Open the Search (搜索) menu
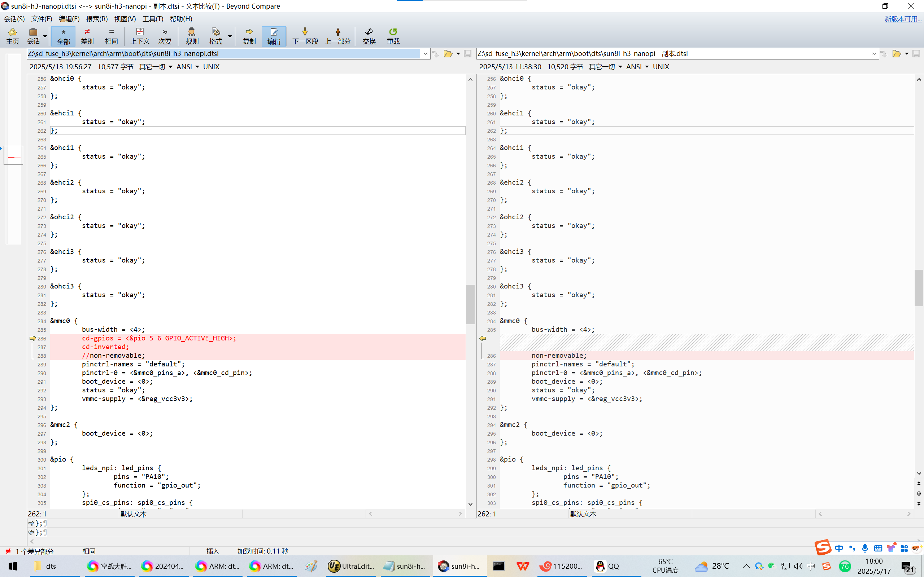Viewport: 924px width, 577px height. pos(97,19)
